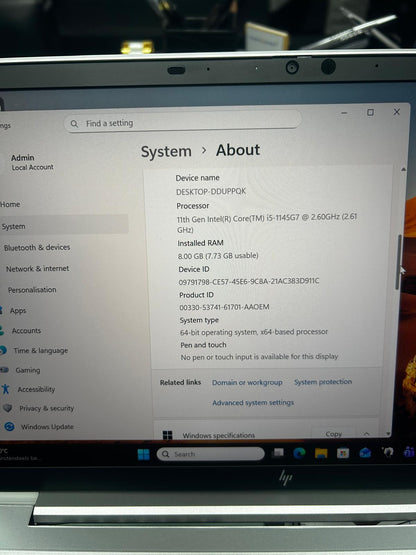The height and width of the screenshot is (555, 416).
Task: Click the scrollbar down arrow
Action: pyautogui.click(x=388, y=434)
